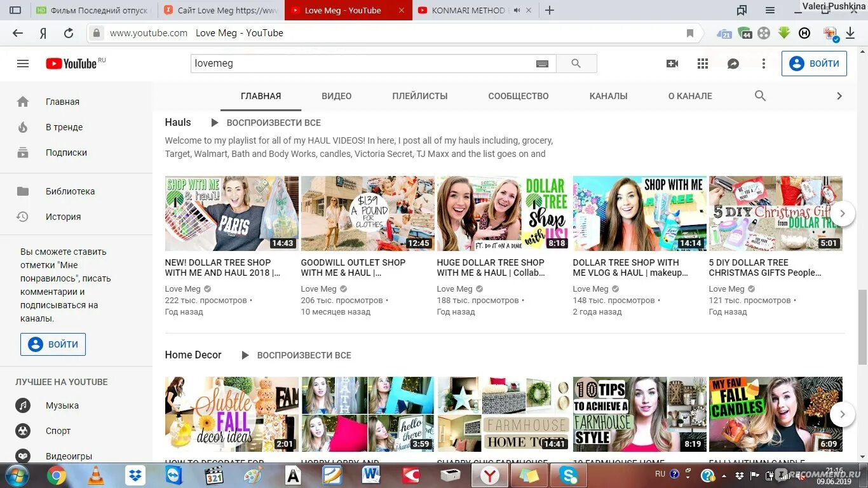Viewport: 868px width, 488px height.
Task: Open the YouTube apps grid icon
Action: point(703,64)
